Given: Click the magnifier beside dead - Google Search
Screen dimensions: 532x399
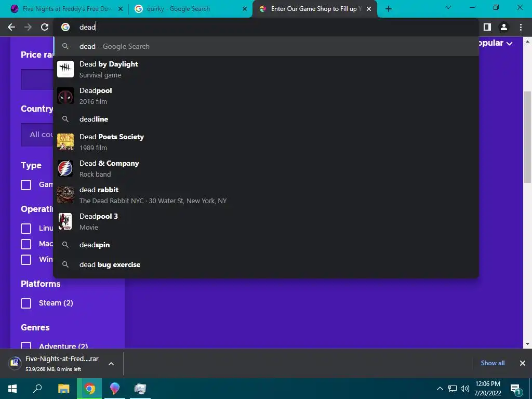Looking at the screenshot, I should (x=65, y=46).
